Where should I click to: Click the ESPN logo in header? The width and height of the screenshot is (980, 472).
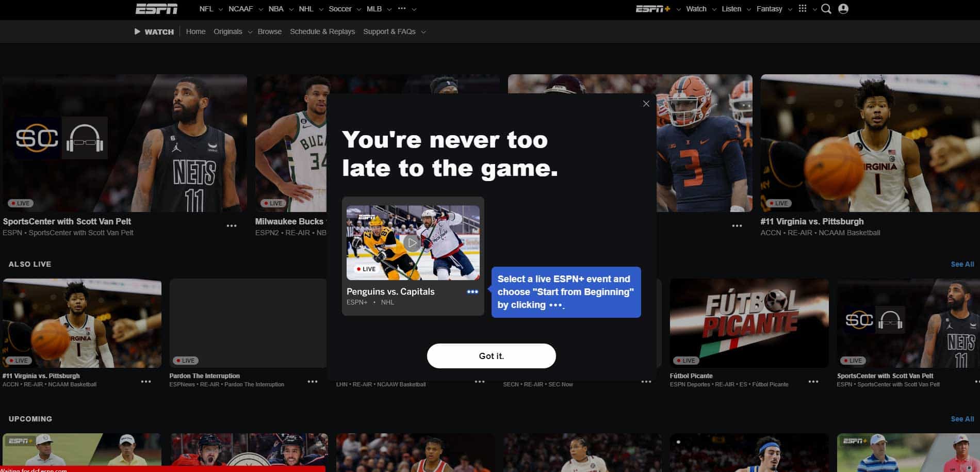click(x=156, y=9)
